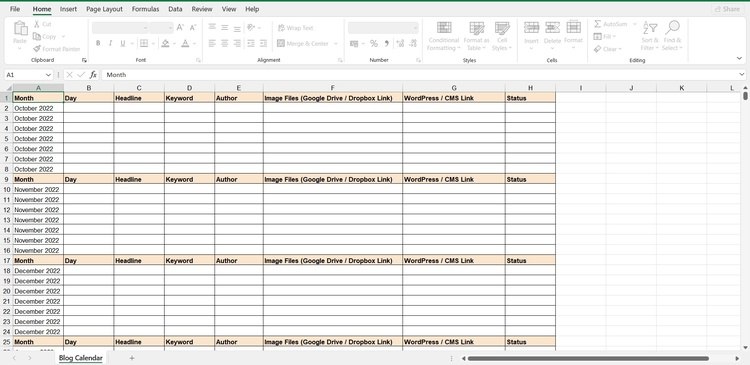
Task: Toggle Wrap Text option
Action: [x=296, y=28]
